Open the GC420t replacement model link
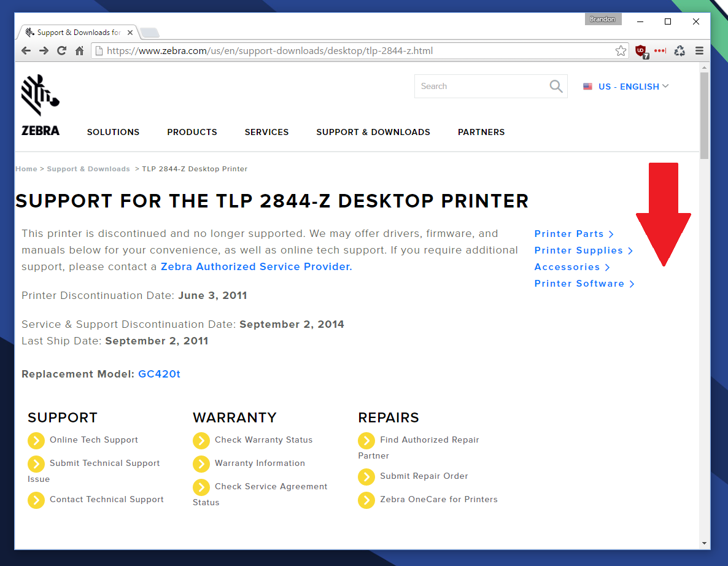728x566 pixels. [159, 374]
